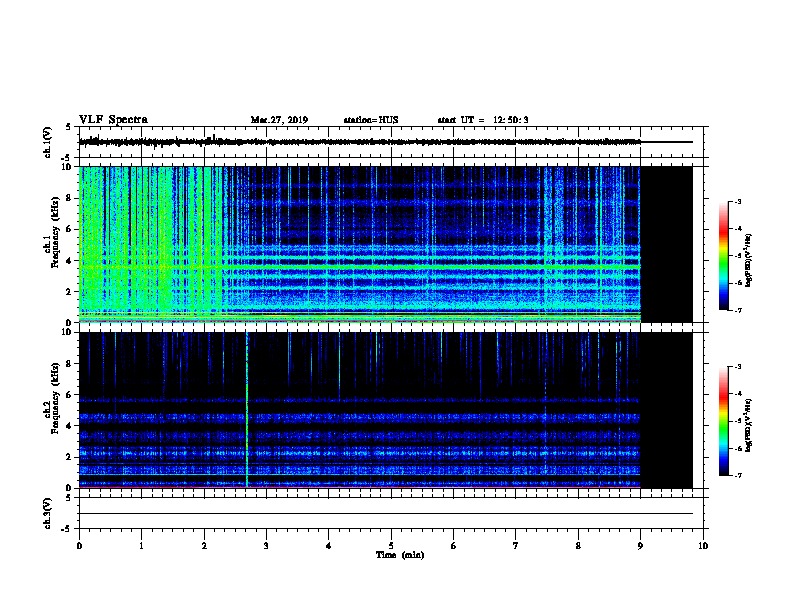The image size is (792, 612).
Task: Click the x-axis tick label "10"
Action: click(703, 545)
